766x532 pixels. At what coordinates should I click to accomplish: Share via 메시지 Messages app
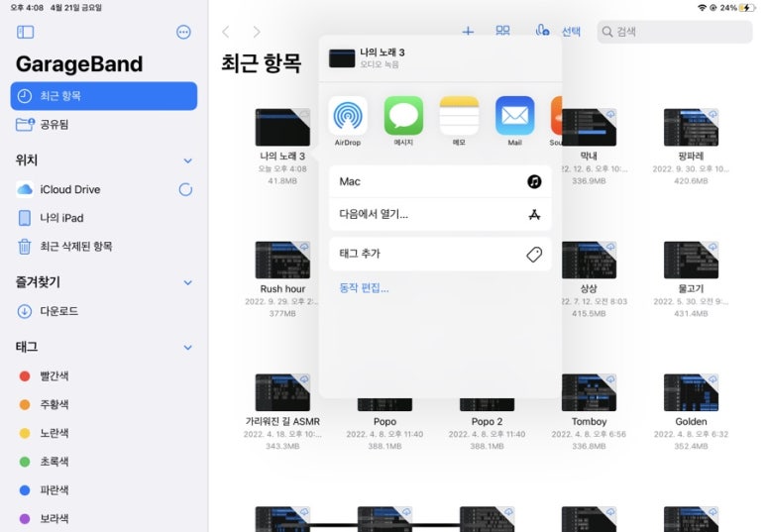[x=403, y=121]
